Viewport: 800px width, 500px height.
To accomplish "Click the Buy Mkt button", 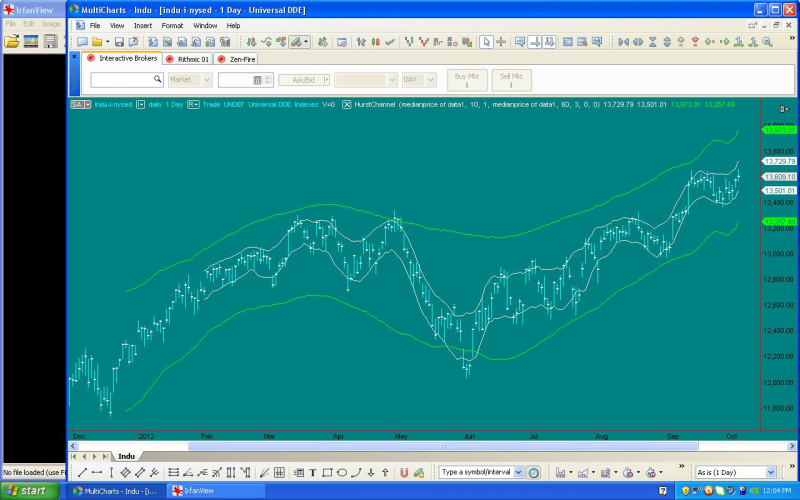I will pos(467,80).
